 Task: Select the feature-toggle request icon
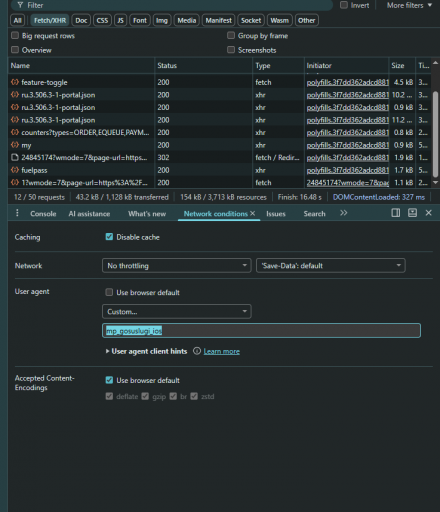click(15, 82)
